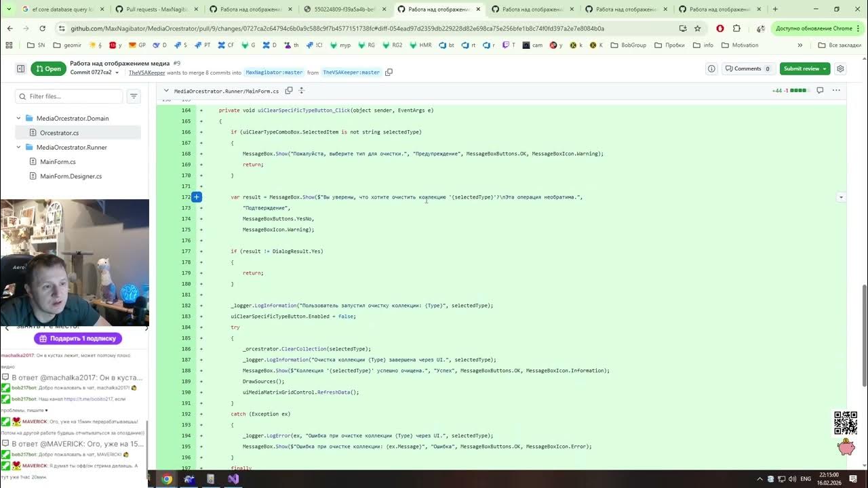The image size is (868, 488).
Task: Click the volume icon in system tray
Action: [x=791, y=479]
